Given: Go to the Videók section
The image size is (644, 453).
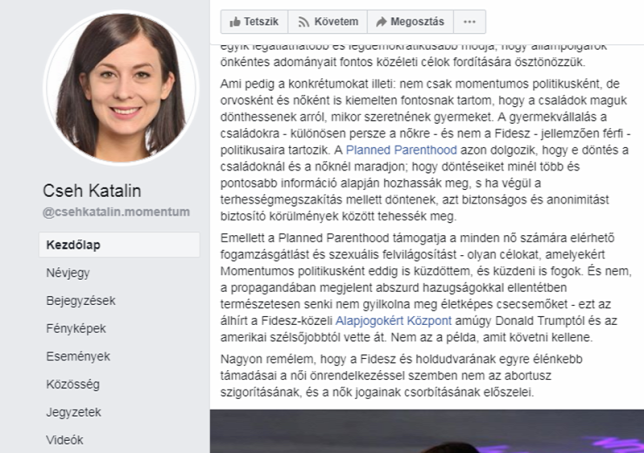Looking at the screenshot, I should pos(64,440).
